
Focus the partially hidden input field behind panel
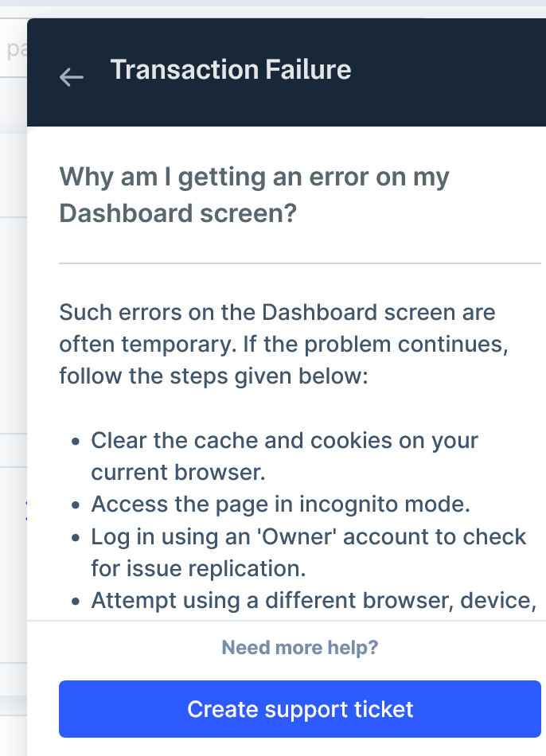point(13,53)
